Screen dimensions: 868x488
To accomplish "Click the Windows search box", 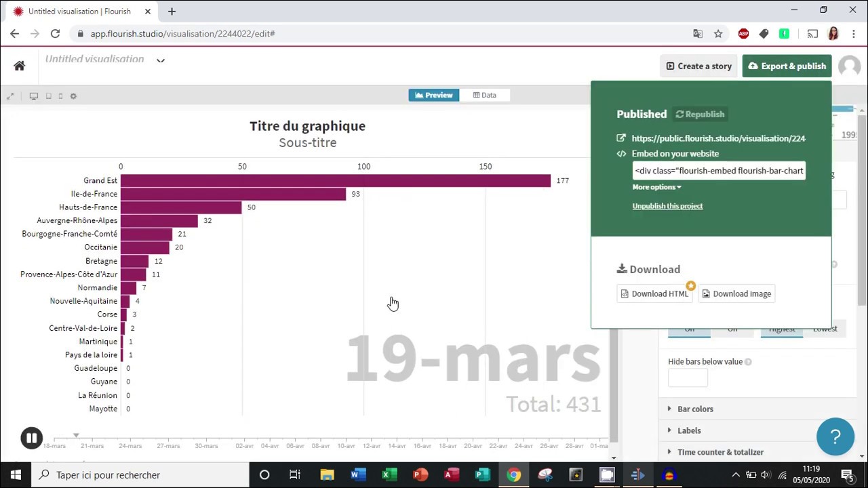I will [140, 474].
